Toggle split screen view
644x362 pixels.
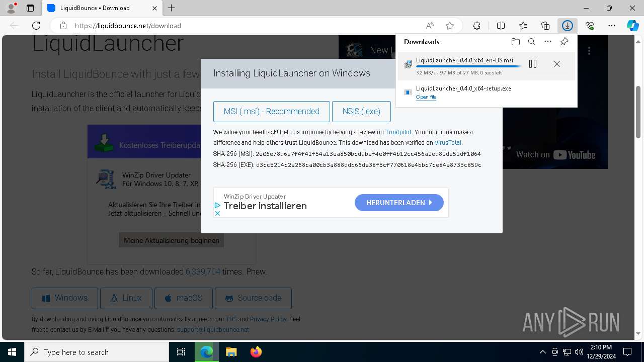tap(501, 26)
